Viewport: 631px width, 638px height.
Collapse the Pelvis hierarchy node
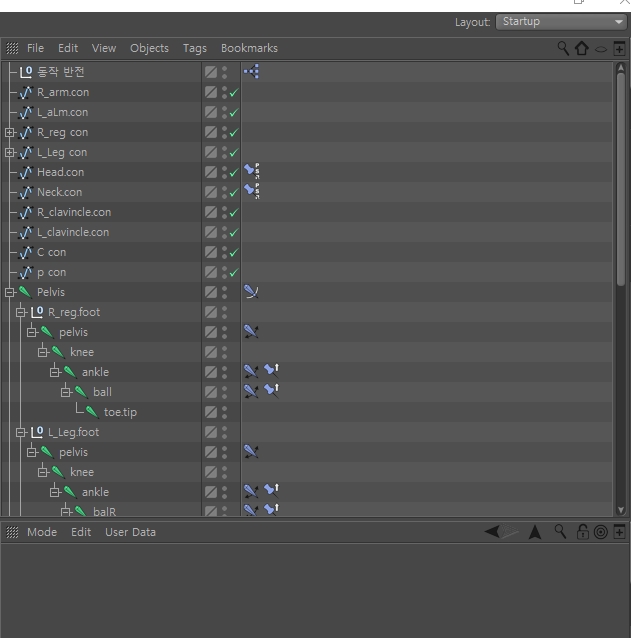[9, 292]
